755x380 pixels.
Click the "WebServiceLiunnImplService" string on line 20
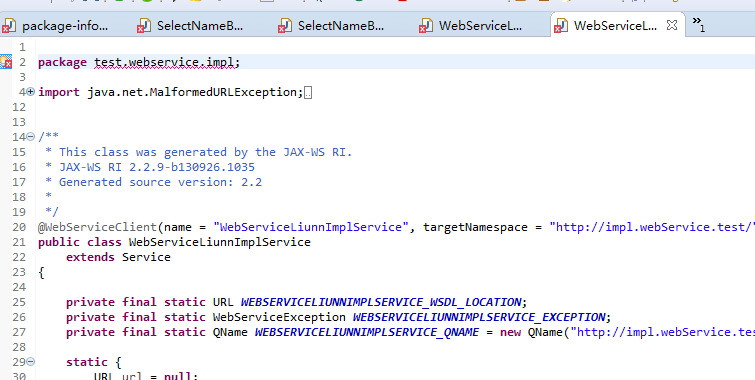click(311, 227)
